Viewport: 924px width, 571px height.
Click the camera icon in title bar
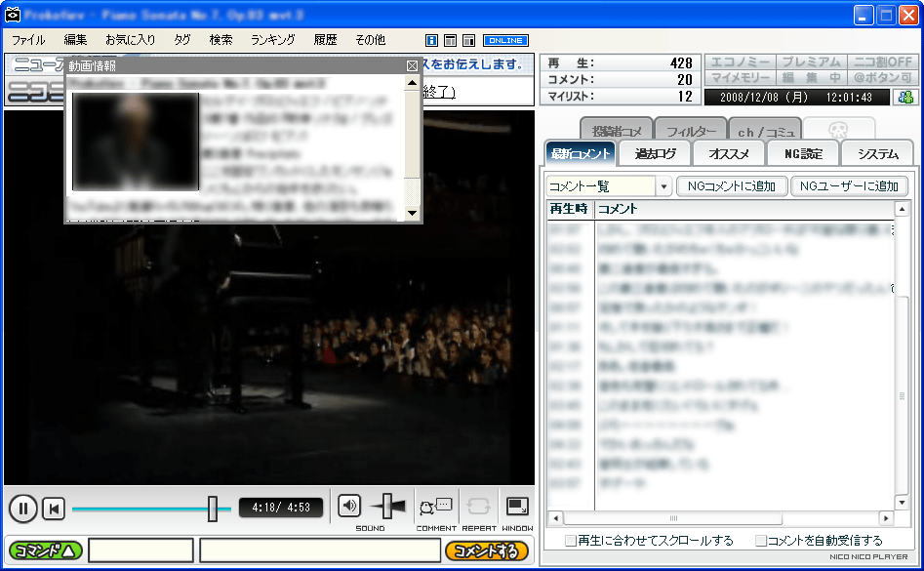(x=12, y=15)
